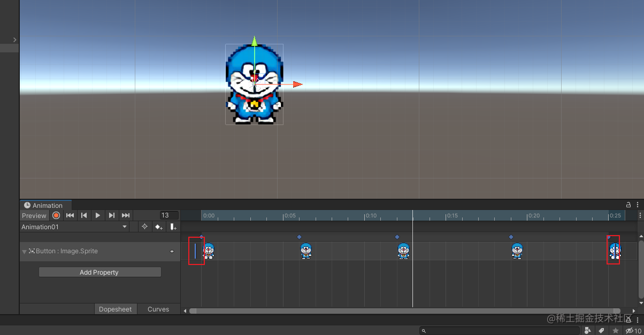
Task: Enable keyframe recording mode
Action: coord(56,215)
